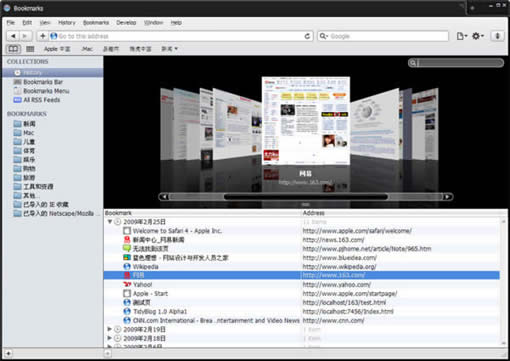Viewport: 510px width, 361px height.
Task: Show all bookmarks via open-book icon
Action: click(13, 49)
